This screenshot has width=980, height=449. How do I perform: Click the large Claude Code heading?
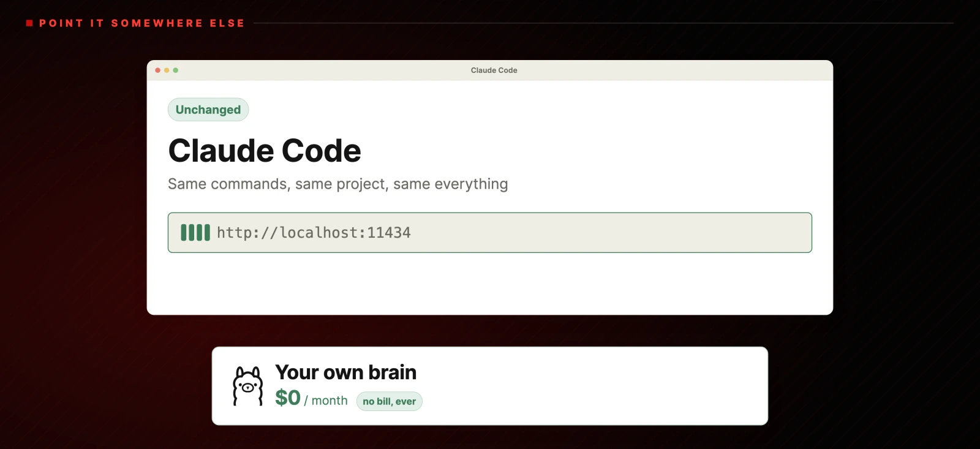(265, 151)
